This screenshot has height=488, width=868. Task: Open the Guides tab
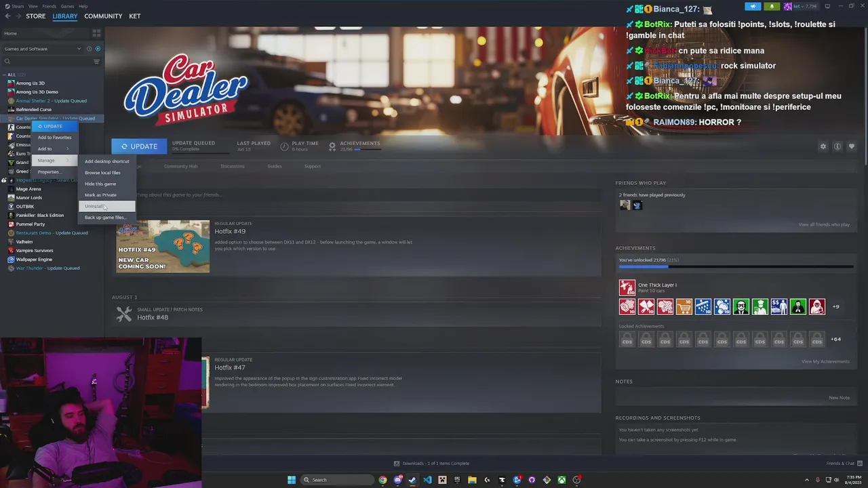point(275,166)
